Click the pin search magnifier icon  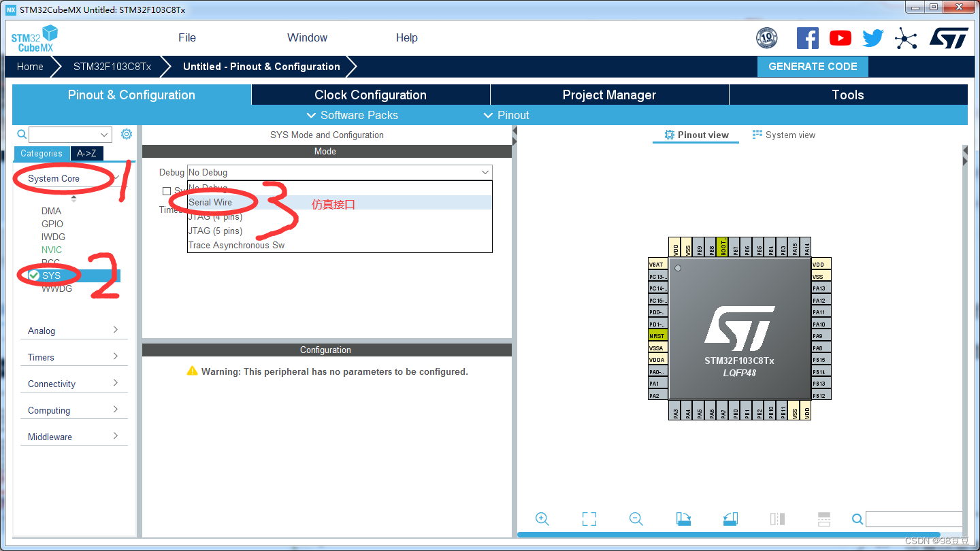point(857,519)
